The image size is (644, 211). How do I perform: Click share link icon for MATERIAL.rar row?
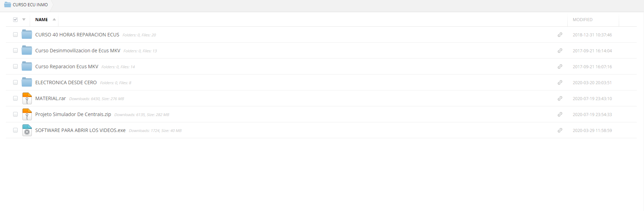tap(560, 98)
